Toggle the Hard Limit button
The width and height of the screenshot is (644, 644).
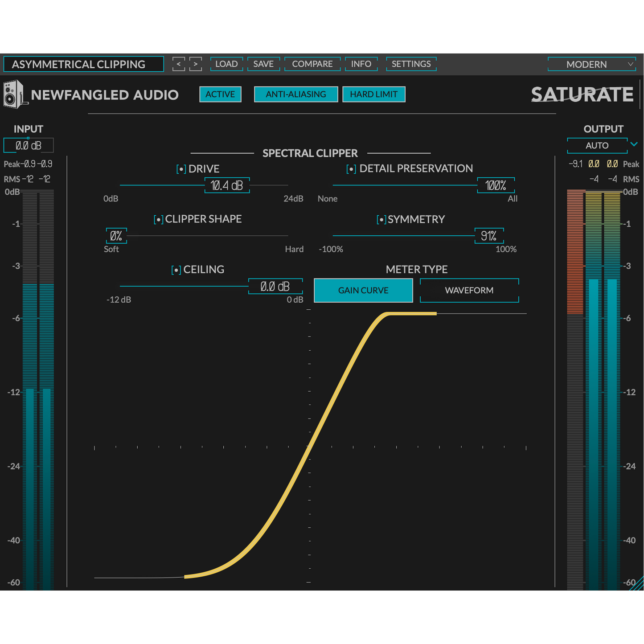pyautogui.click(x=373, y=94)
